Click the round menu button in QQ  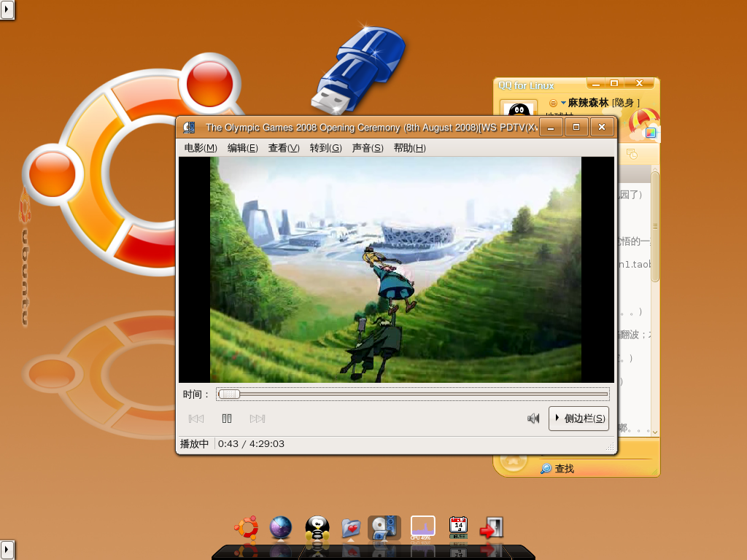tap(513, 460)
